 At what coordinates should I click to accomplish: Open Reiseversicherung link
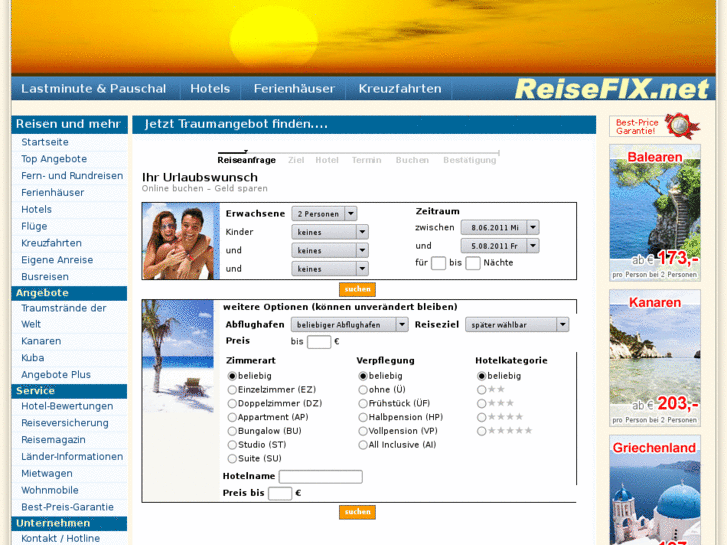click(65, 423)
